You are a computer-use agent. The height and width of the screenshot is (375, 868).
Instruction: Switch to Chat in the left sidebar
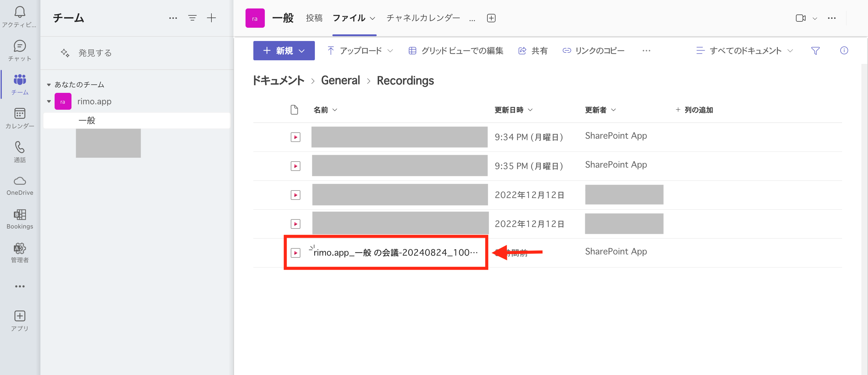pos(20,49)
